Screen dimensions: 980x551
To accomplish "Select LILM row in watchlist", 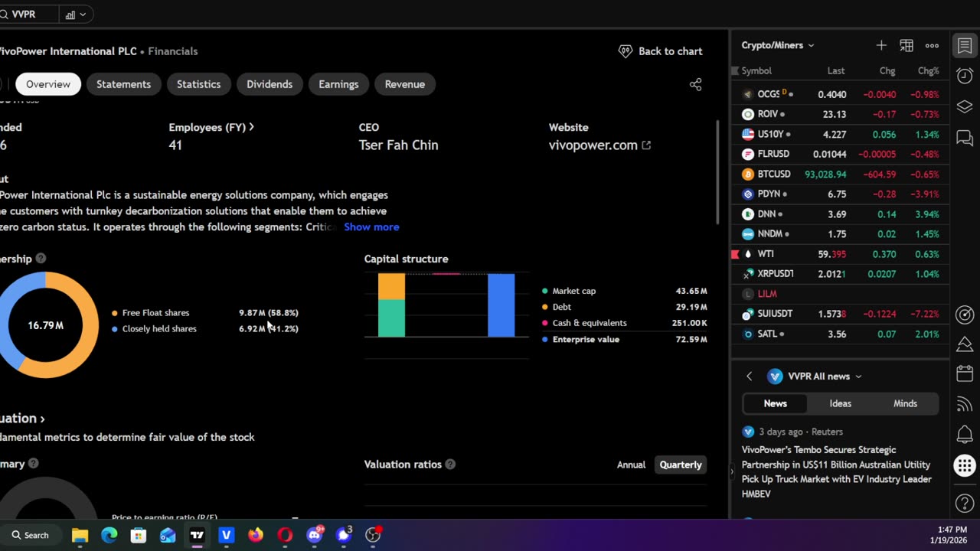I will coord(840,294).
